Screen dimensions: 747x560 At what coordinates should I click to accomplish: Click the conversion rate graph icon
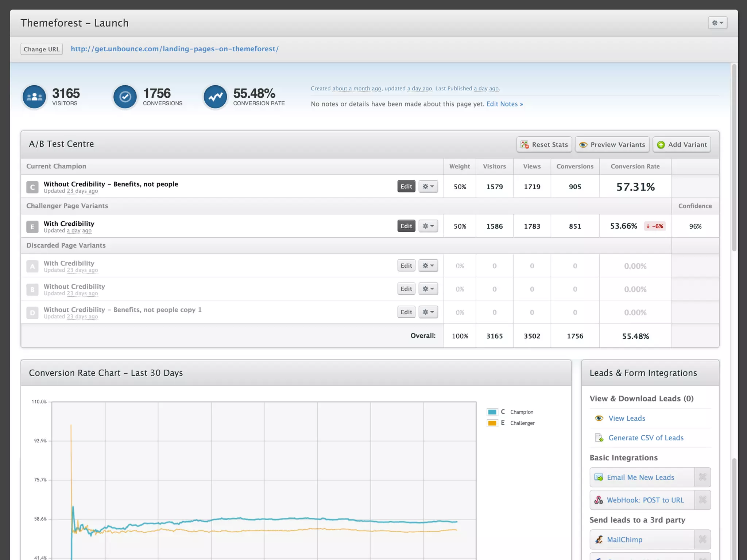pos(215,97)
